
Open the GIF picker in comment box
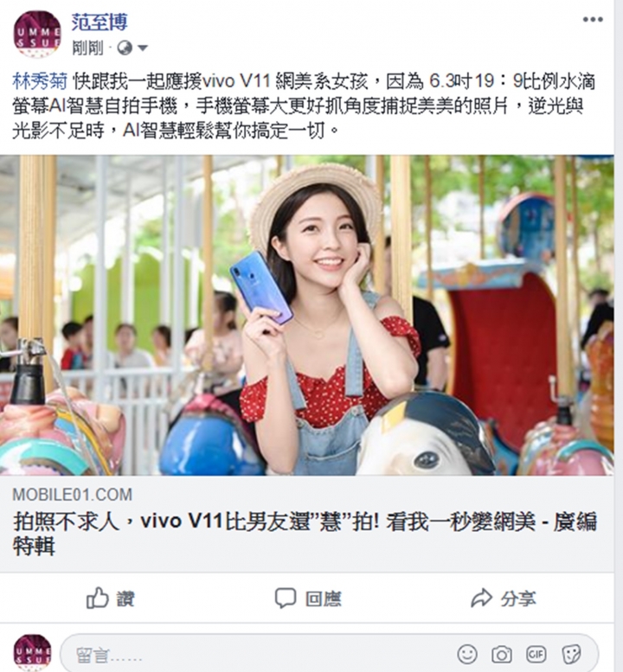pos(536,654)
